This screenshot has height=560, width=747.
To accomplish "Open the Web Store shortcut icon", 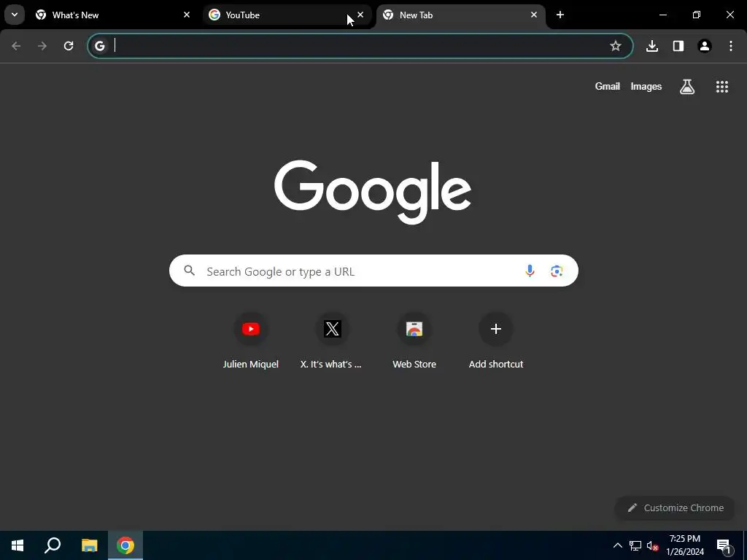I will [x=414, y=329].
